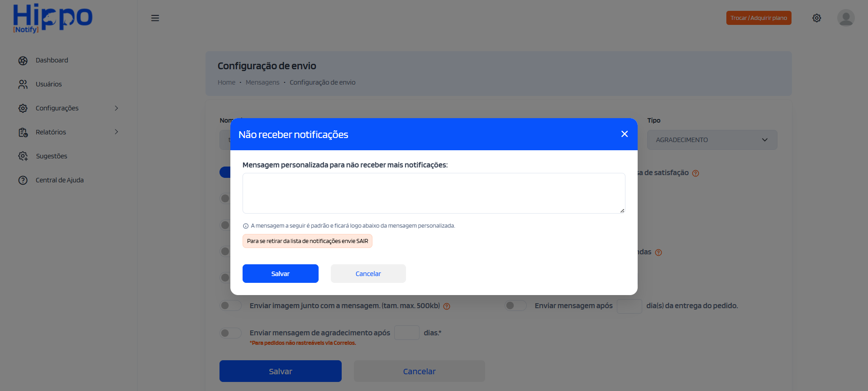This screenshot has width=868, height=391.
Task: Expand the Configurações sidebar section
Action: [117, 108]
